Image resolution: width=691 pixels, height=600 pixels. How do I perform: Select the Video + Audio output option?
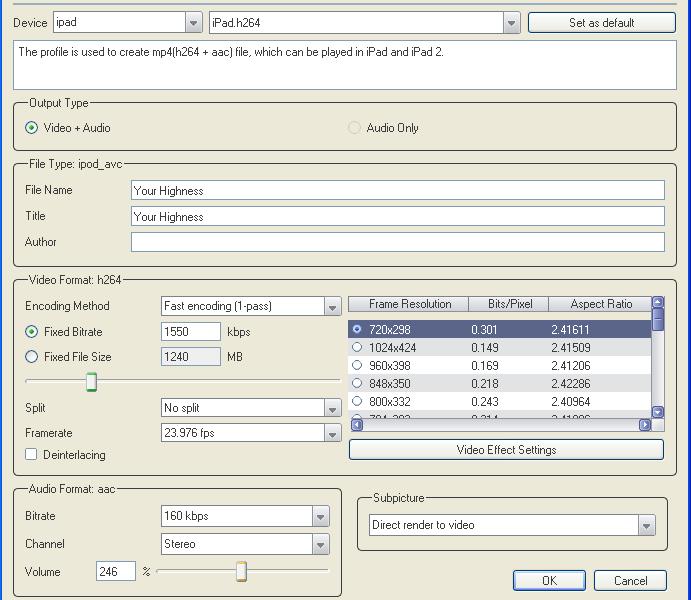tap(32, 128)
